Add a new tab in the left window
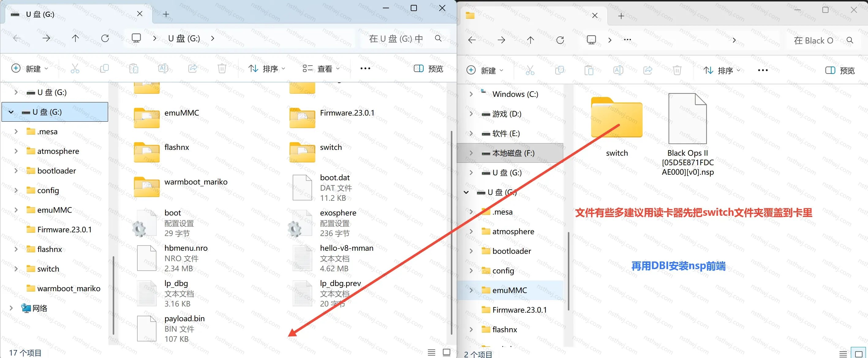 point(166,14)
